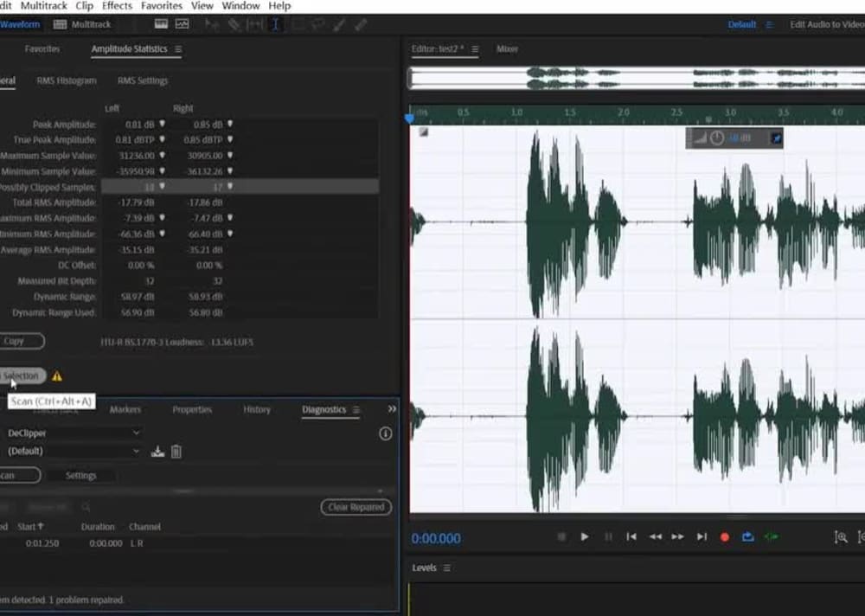Toggle the top-left waveform corner indicator
Image resolution: width=865 pixels, height=616 pixels.
click(x=423, y=132)
